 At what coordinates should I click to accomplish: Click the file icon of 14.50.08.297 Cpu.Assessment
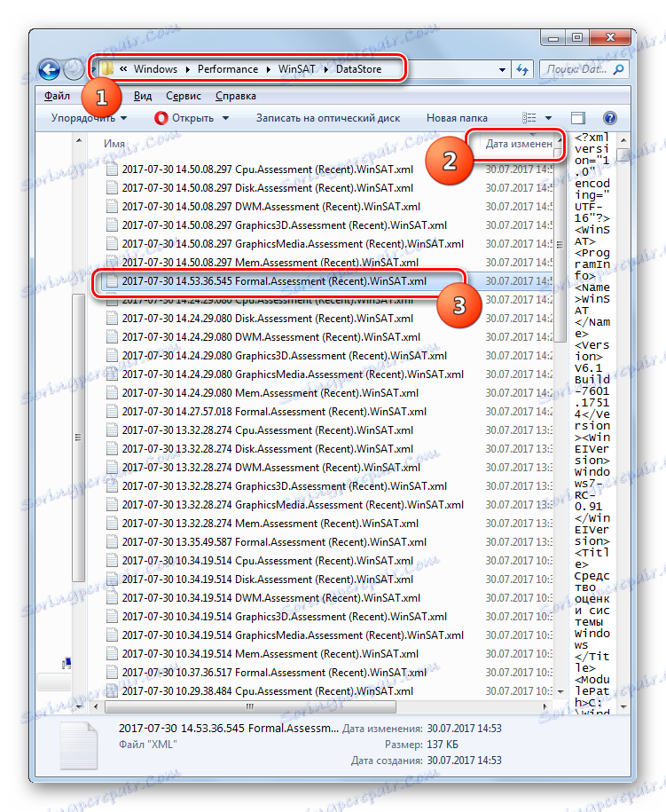point(111,169)
